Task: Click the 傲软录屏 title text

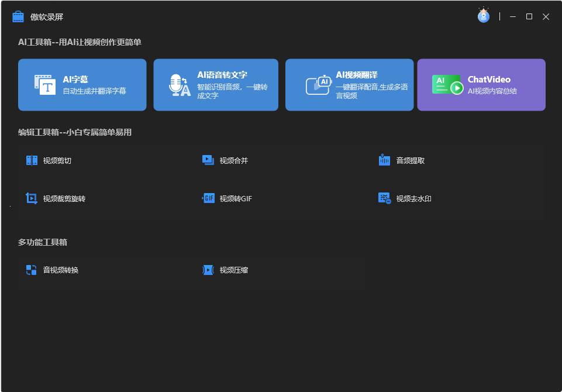Action: pyautogui.click(x=47, y=17)
